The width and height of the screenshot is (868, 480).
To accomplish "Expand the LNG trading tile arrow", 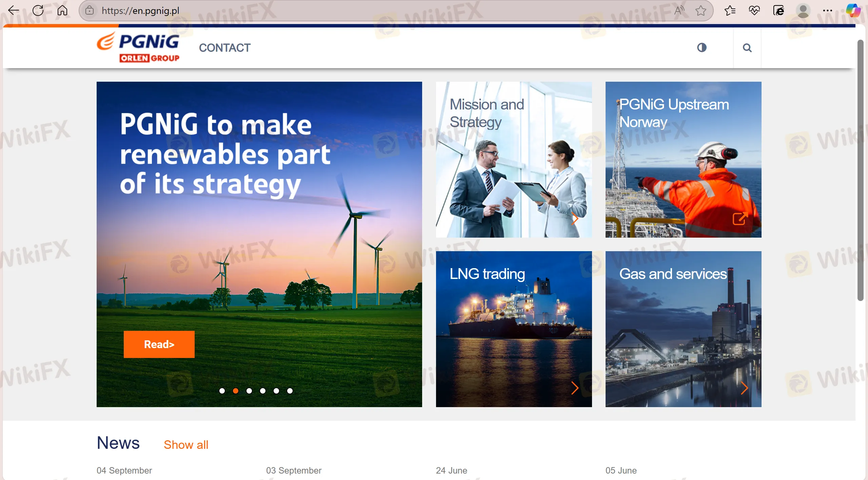I will (x=575, y=388).
